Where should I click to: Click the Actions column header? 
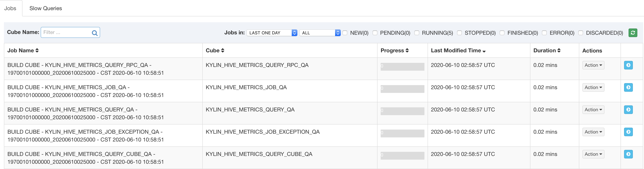point(592,51)
